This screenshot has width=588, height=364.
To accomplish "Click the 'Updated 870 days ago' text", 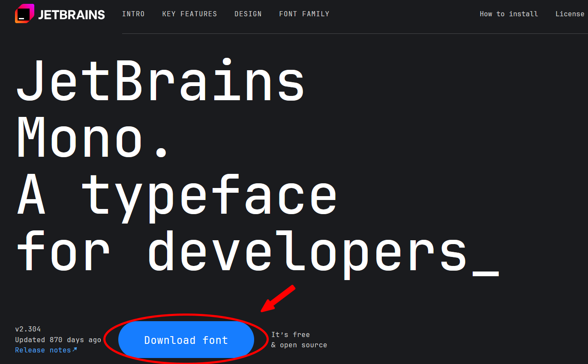I will coord(58,340).
